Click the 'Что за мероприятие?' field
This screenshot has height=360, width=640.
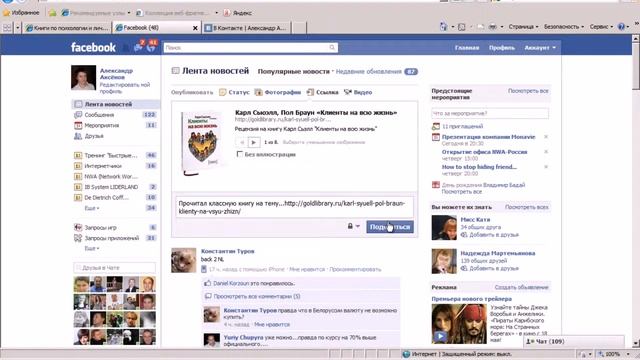tap(490, 113)
